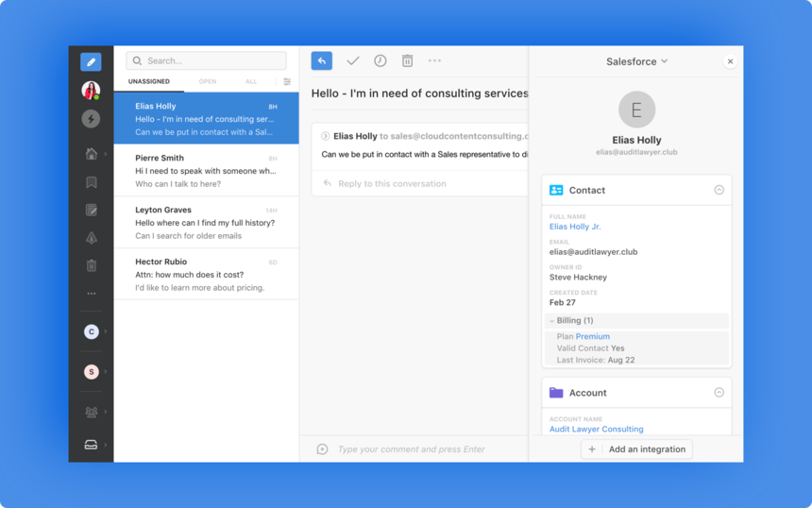Expand the message sender chevron icon

325,136
